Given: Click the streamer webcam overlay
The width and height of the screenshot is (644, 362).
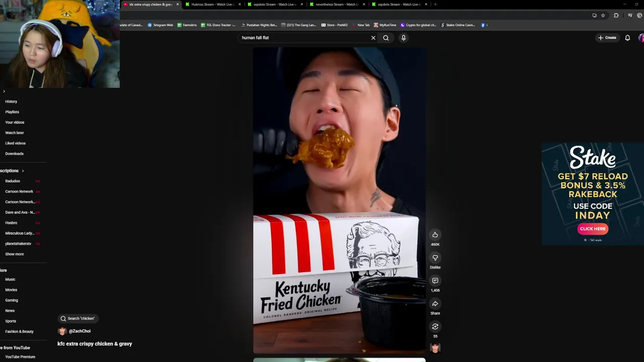Looking at the screenshot, I should 60,44.
